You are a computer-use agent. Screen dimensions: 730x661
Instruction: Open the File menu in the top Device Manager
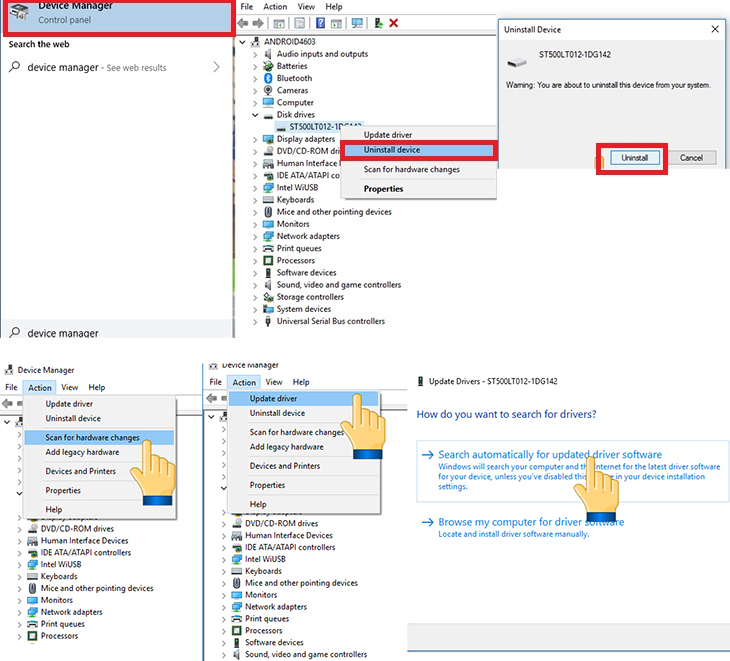click(x=247, y=7)
